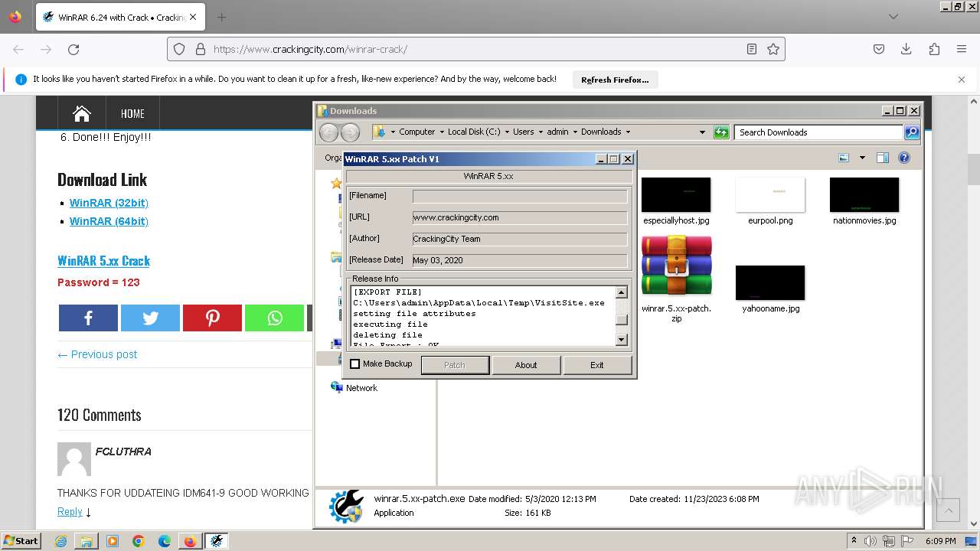Viewport: 980px width, 551px height.
Task: Open the Start menu
Action: click(21, 540)
